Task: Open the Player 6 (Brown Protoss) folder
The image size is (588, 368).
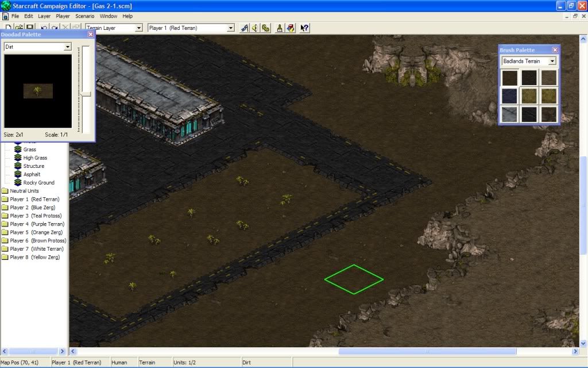Action: click(x=34, y=240)
